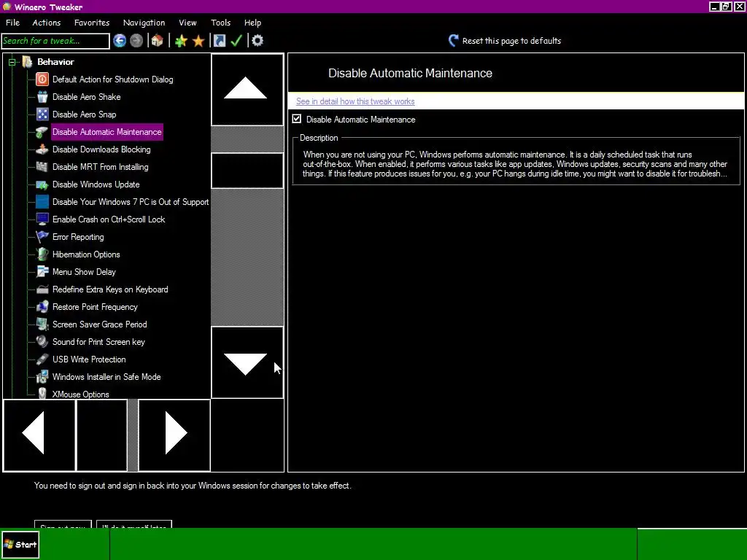This screenshot has width=747, height=560.
Task: Click the Disable MRT From Installing icon
Action: pos(42,167)
